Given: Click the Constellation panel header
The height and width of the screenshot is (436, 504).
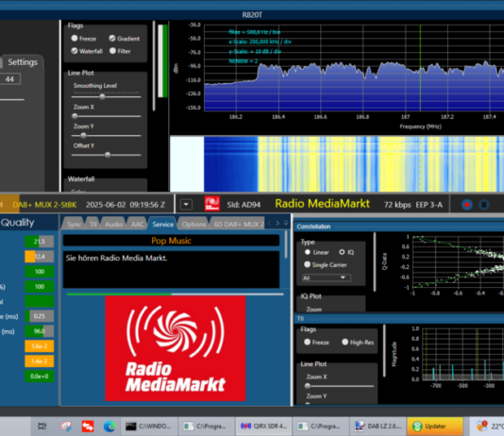Looking at the screenshot, I should (398, 226).
